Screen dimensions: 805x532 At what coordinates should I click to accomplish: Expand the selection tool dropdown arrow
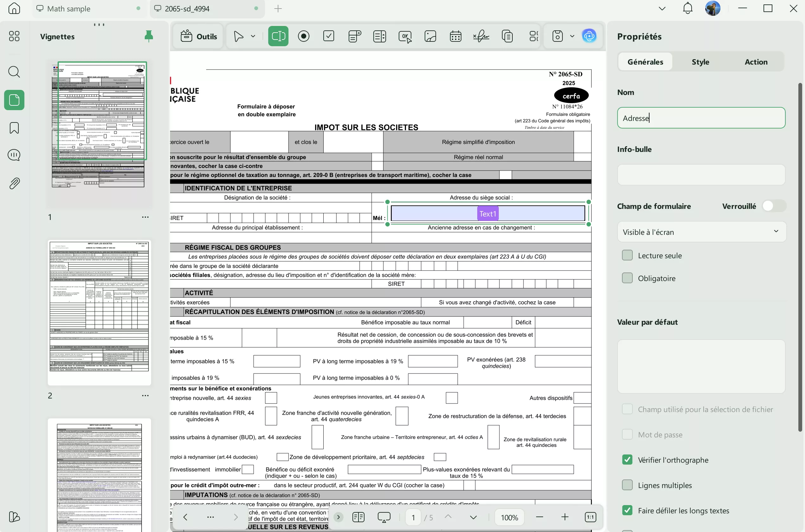point(252,36)
